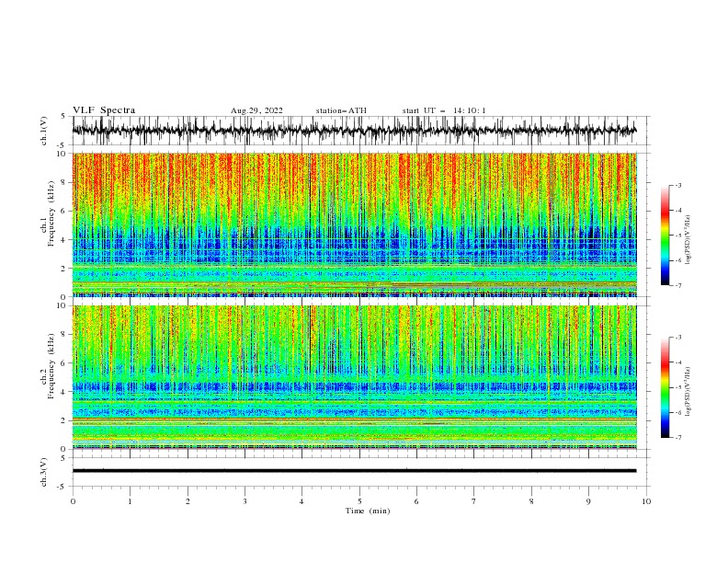
Task: Click the "-5" label on ch.1 colorbar
Action: [x=678, y=236]
